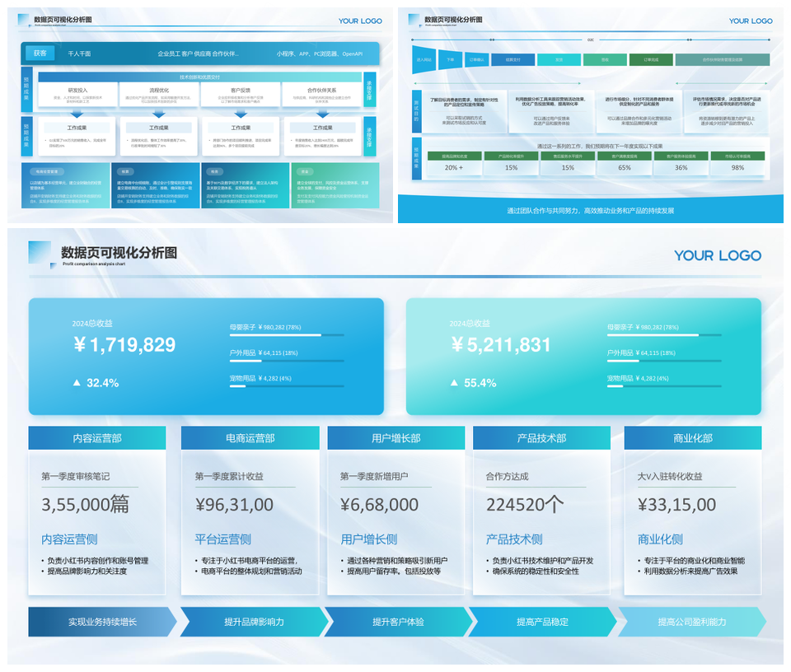Click the 技术创新和优质交付 bar
The height and width of the screenshot is (672, 791).
pyautogui.click(x=199, y=77)
